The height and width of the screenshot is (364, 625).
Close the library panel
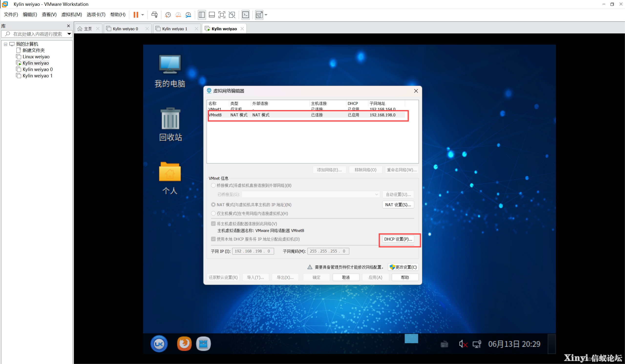[x=68, y=26]
